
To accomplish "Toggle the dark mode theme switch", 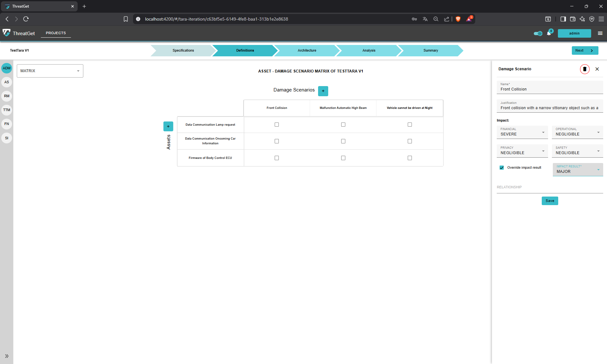I will [538, 33].
